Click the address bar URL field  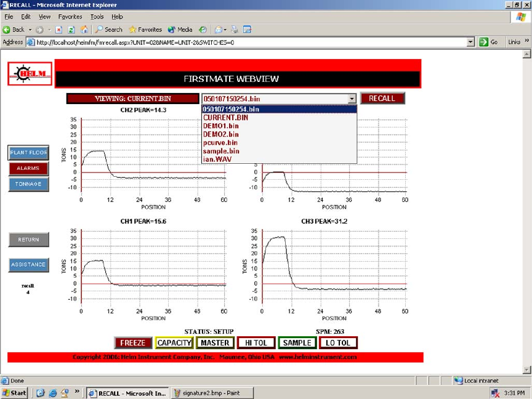(x=251, y=42)
